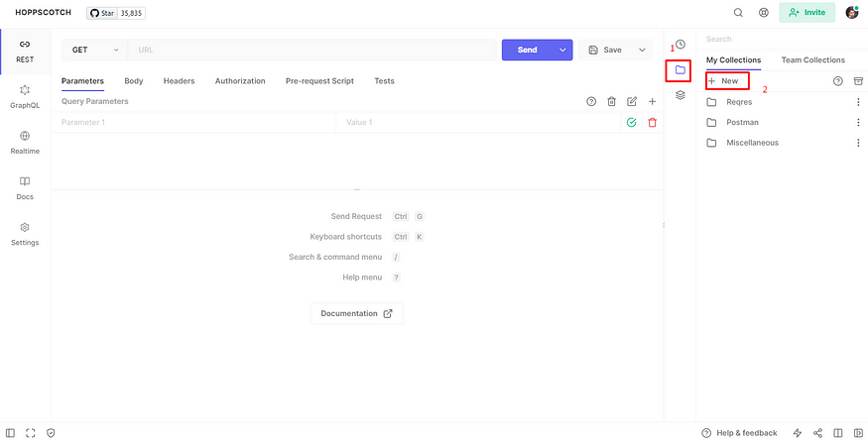Image resolution: width=868 pixels, height=443 pixels.
Task: Click the Send button
Action: pos(527,50)
